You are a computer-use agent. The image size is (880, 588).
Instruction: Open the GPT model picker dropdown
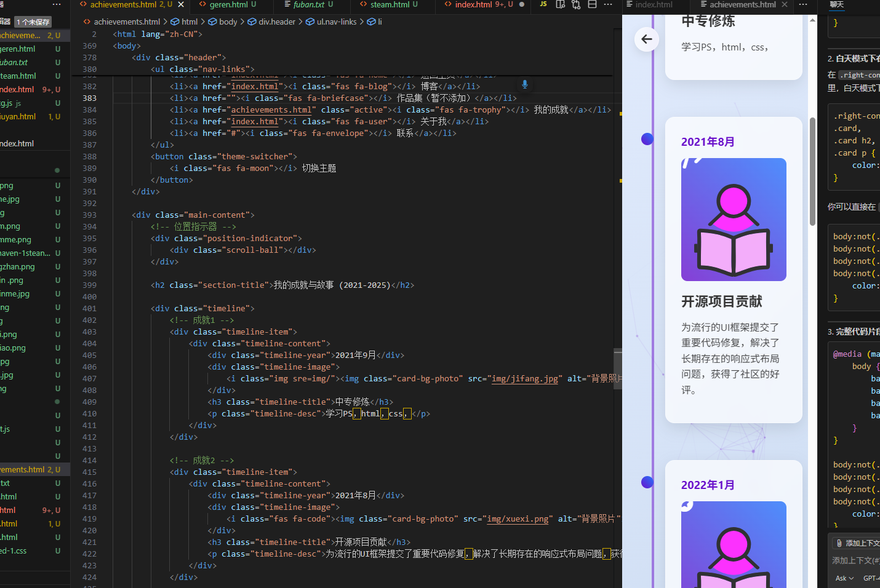click(870, 578)
